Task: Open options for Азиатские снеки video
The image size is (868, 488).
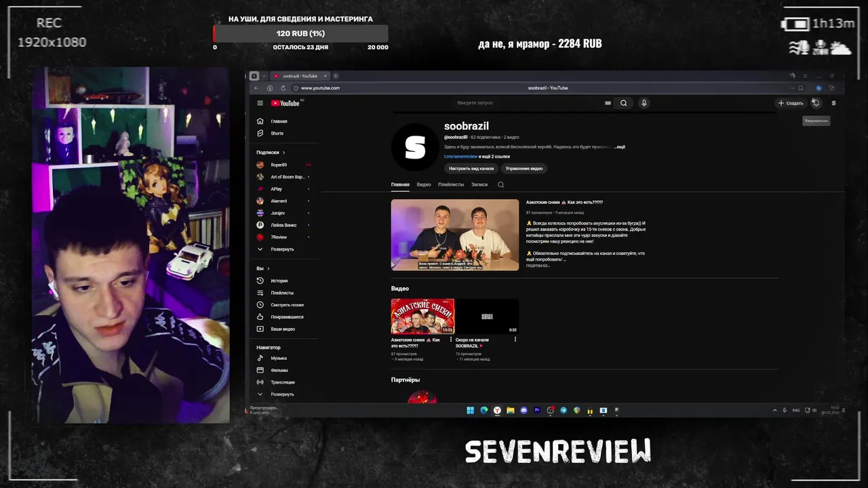Action: [x=451, y=340]
